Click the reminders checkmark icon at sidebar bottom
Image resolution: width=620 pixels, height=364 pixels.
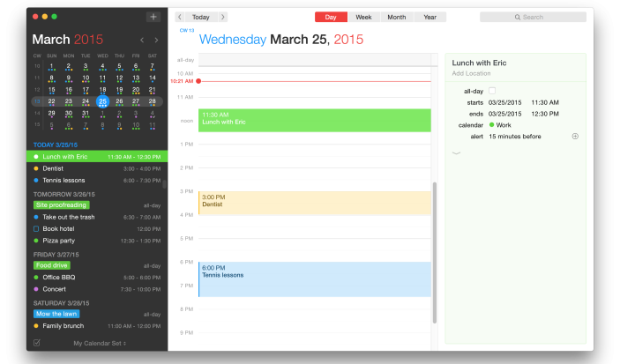(37, 343)
